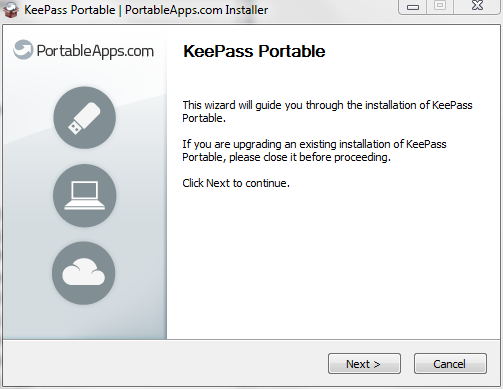Click sidebar space between USB and laptop icons
The height and width of the screenshot is (389, 503).
[85, 156]
